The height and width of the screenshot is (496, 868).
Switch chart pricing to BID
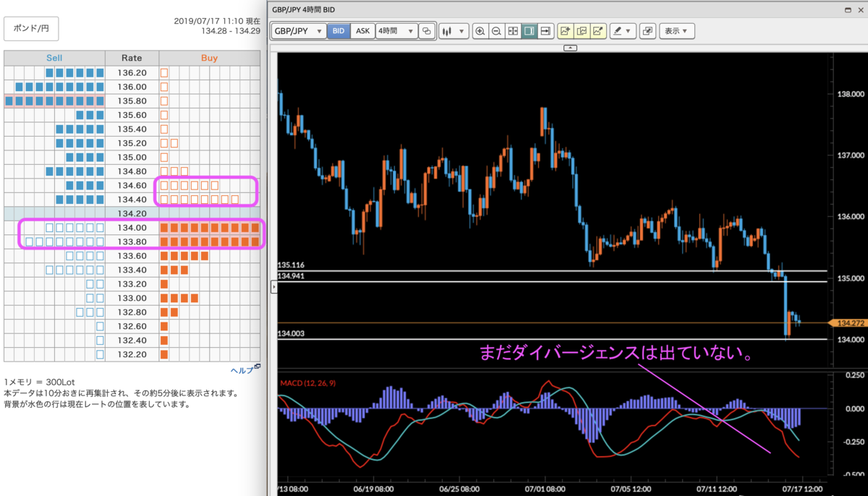338,31
